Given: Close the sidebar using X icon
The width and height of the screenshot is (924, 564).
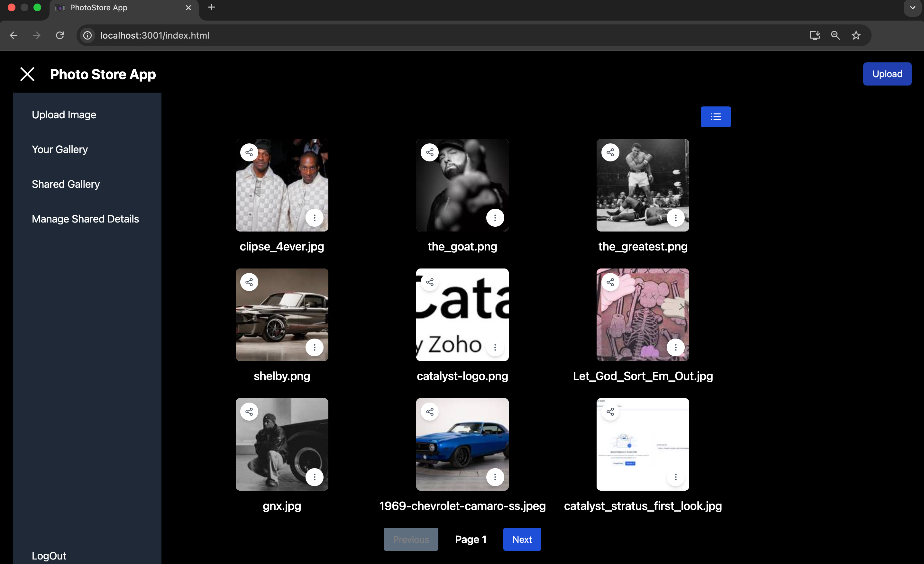Looking at the screenshot, I should (x=27, y=74).
